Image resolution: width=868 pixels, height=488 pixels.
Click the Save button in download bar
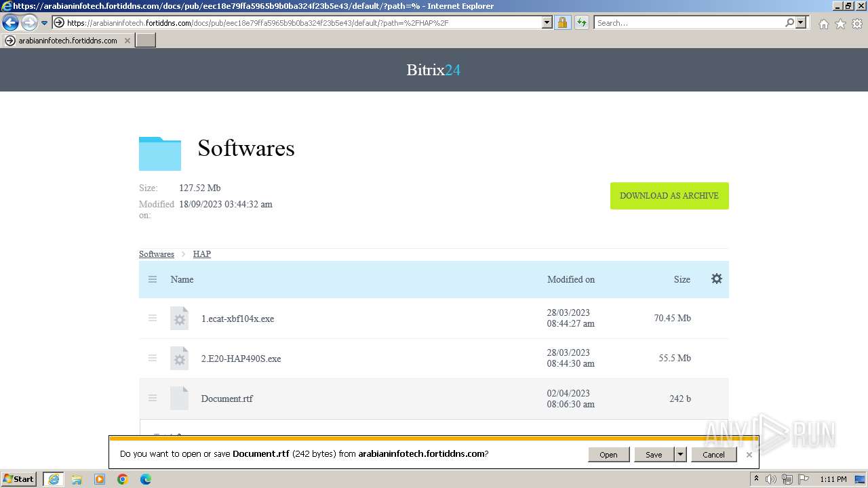[x=654, y=455]
